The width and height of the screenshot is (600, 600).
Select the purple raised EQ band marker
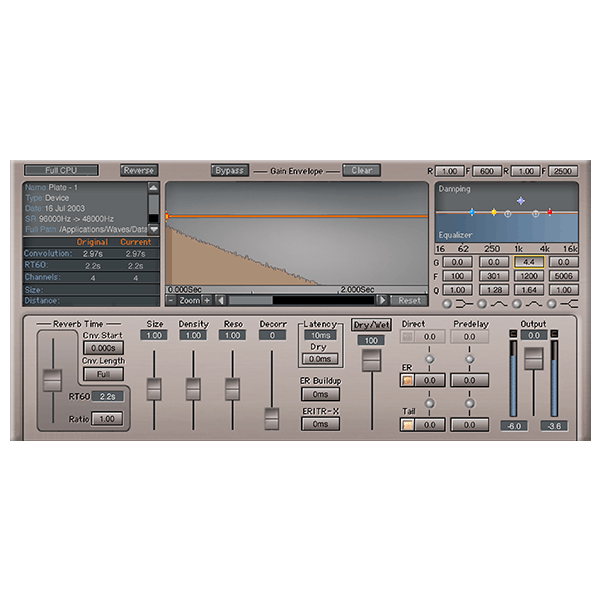click(x=520, y=201)
